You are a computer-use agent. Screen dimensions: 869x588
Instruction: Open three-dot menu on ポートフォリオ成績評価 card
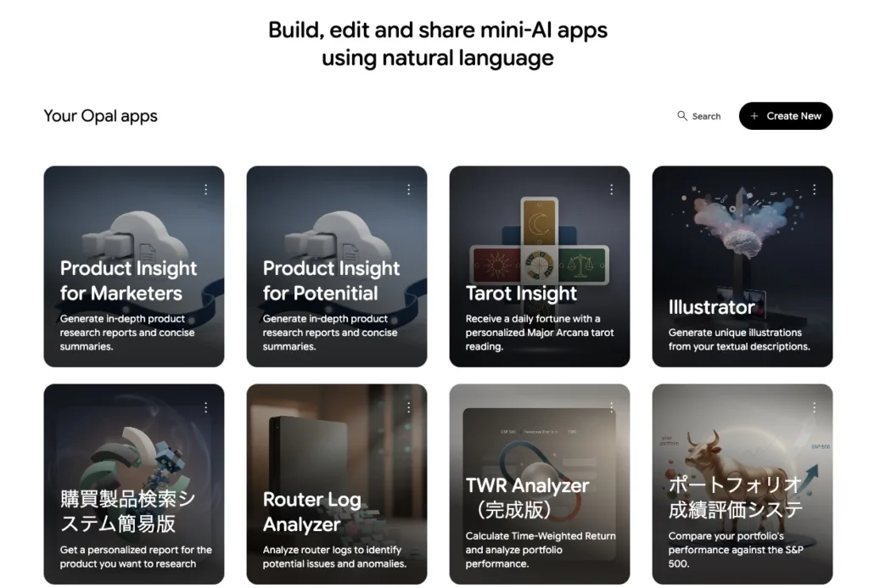click(x=814, y=407)
